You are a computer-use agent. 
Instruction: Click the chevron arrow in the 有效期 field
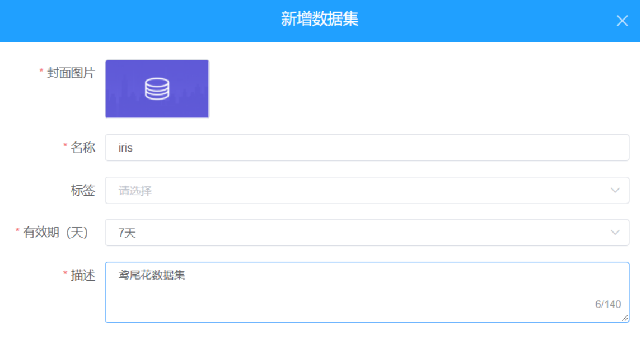click(x=615, y=233)
